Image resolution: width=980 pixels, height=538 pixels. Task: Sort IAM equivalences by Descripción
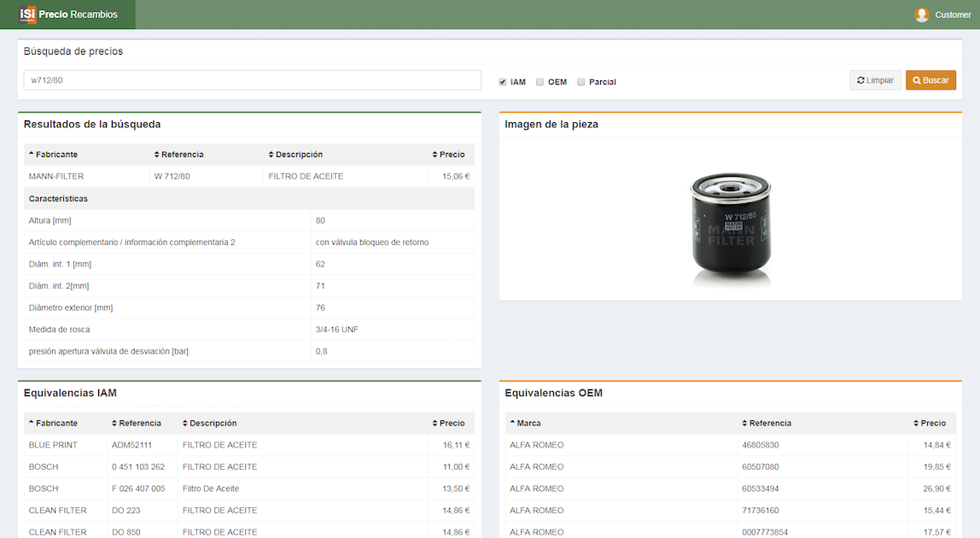point(209,424)
